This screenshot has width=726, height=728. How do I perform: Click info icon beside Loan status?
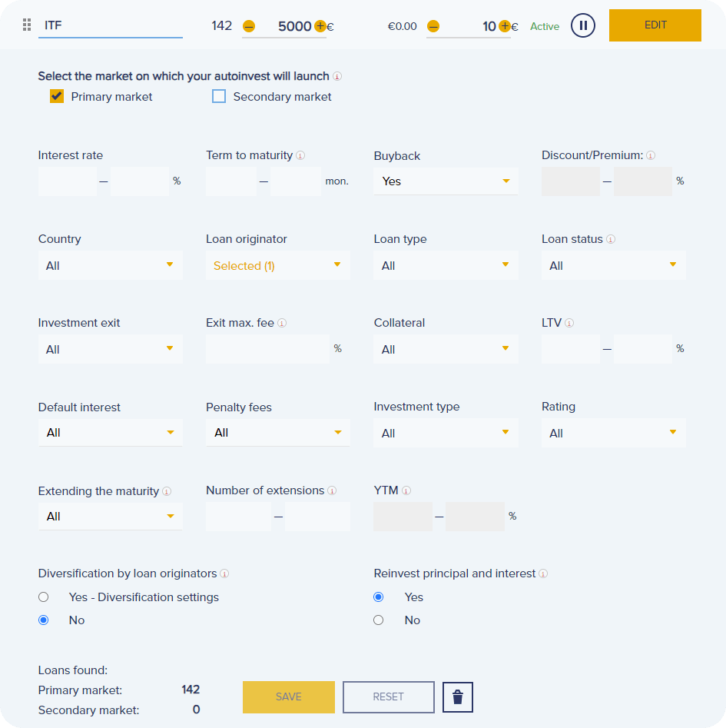tap(611, 239)
